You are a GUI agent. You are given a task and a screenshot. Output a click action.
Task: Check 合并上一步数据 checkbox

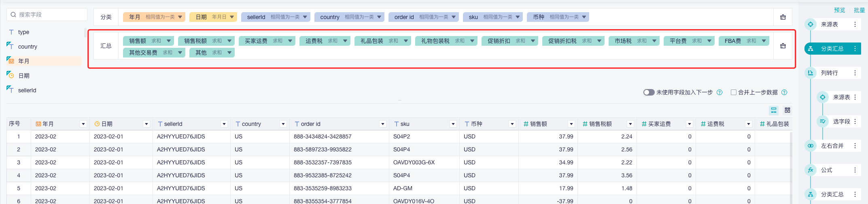click(x=733, y=92)
